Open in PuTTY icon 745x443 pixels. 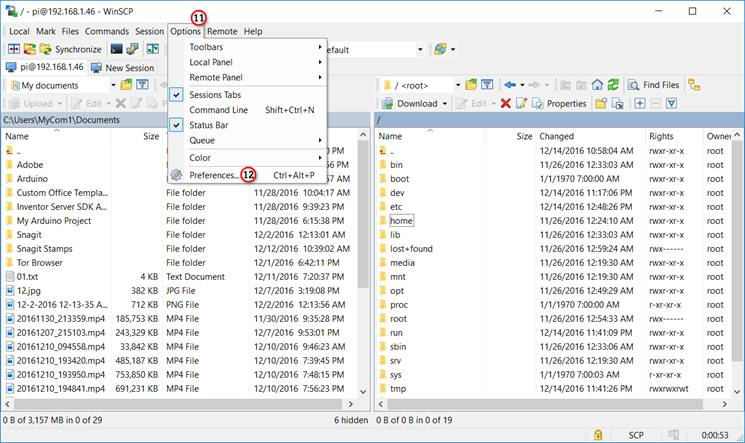pos(133,49)
